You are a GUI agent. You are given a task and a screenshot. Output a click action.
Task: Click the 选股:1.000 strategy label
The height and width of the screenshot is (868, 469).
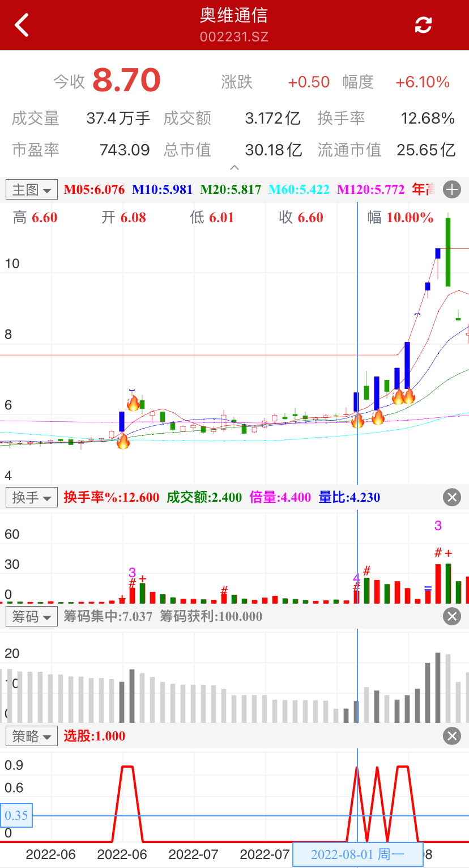95,736
